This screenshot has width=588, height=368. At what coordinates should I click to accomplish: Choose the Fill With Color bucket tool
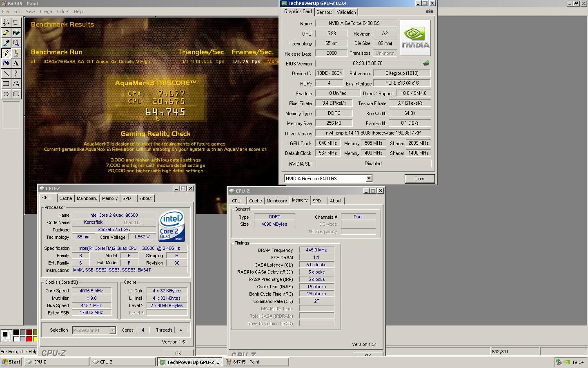tap(16, 33)
